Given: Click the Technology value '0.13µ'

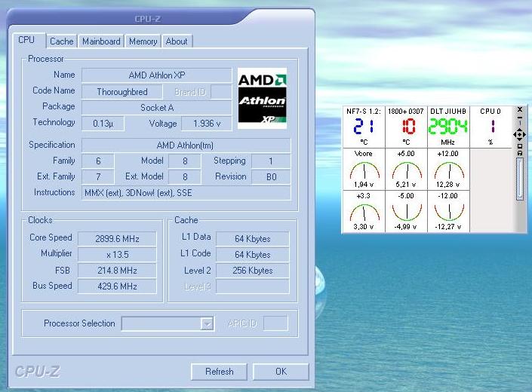Looking at the screenshot, I should point(103,124).
